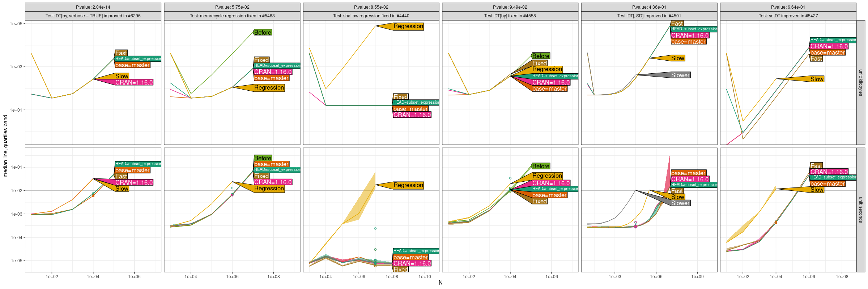This screenshot has width=868, height=289.
Task: Click the 'Slow' label in setDT kilobytes panel
Action: (x=817, y=79)
